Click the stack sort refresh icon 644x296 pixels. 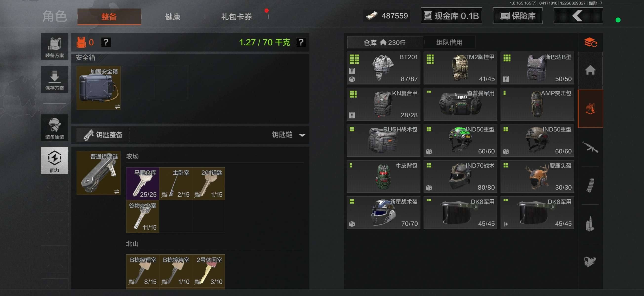click(x=590, y=42)
